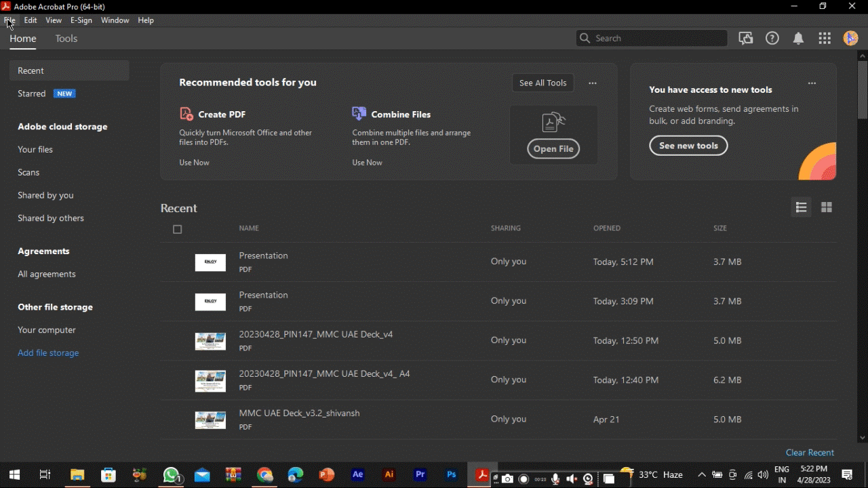This screenshot has width=868, height=488.
Task: Open the Adobe apps grid icon
Action: (825, 39)
